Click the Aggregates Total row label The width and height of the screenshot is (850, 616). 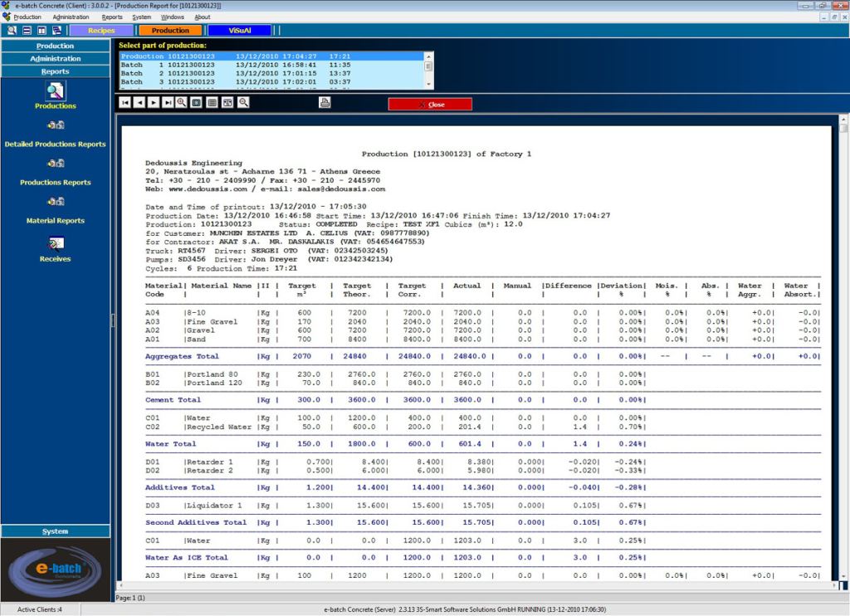[182, 356]
